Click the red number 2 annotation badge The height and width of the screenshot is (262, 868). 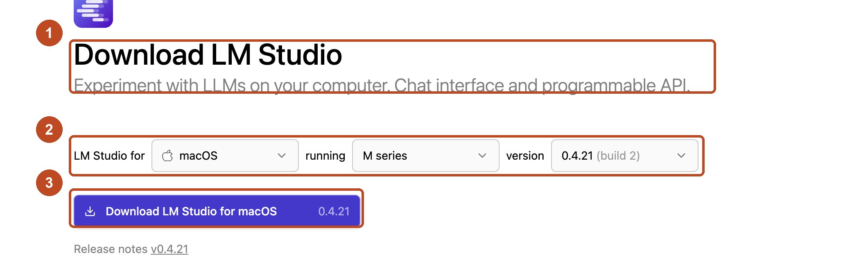point(49,130)
